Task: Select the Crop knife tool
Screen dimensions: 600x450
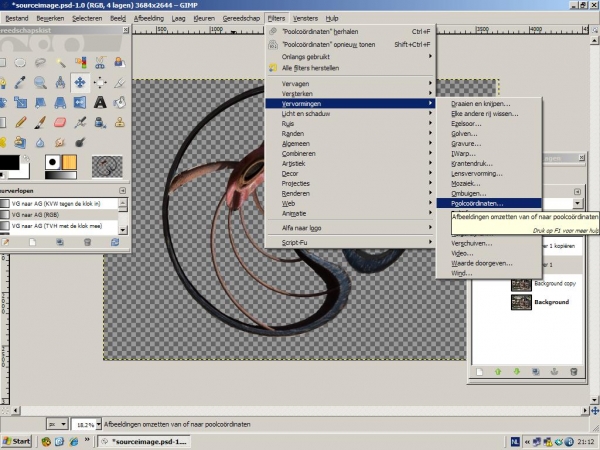Action: (120, 82)
